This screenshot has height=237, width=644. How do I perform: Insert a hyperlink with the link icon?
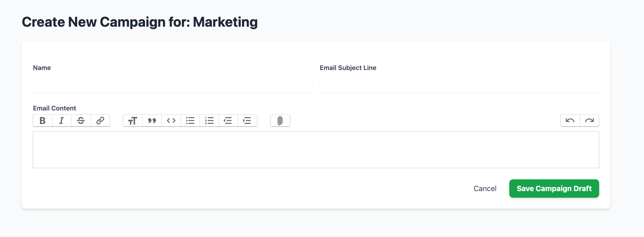coord(100,121)
